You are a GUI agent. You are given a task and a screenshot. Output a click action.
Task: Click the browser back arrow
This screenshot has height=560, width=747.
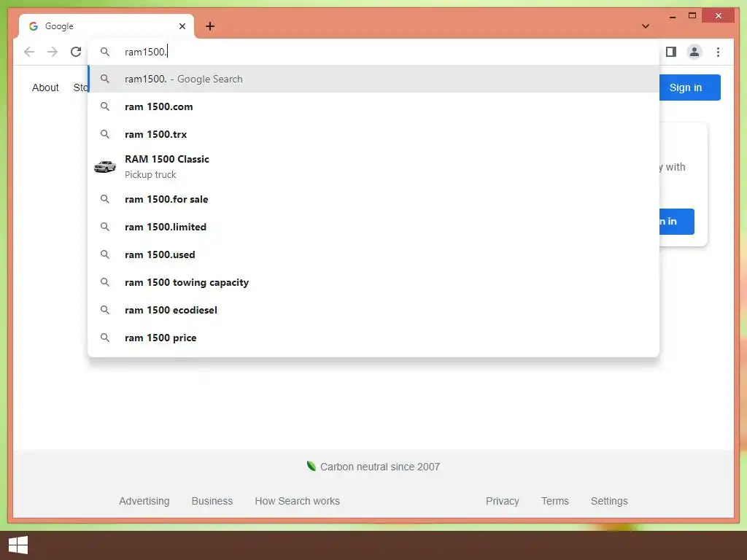(29, 52)
